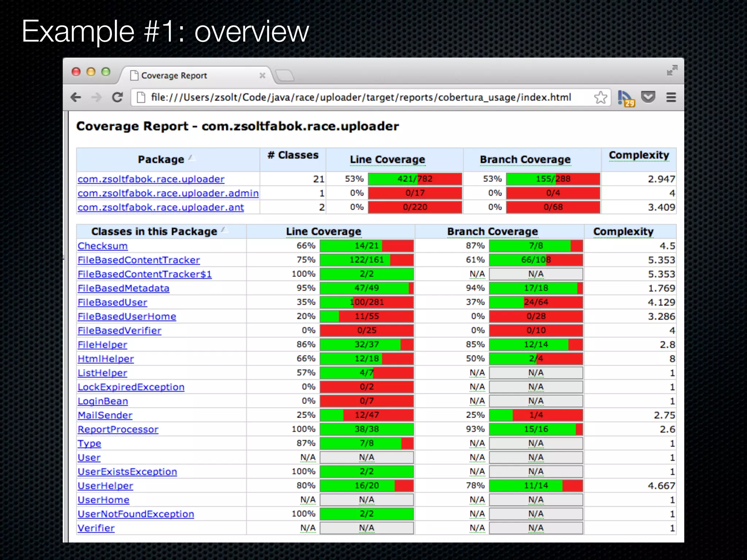Open the LoginBean class link
The height and width of the screenshot is (560, 747).
coord(103,401)
